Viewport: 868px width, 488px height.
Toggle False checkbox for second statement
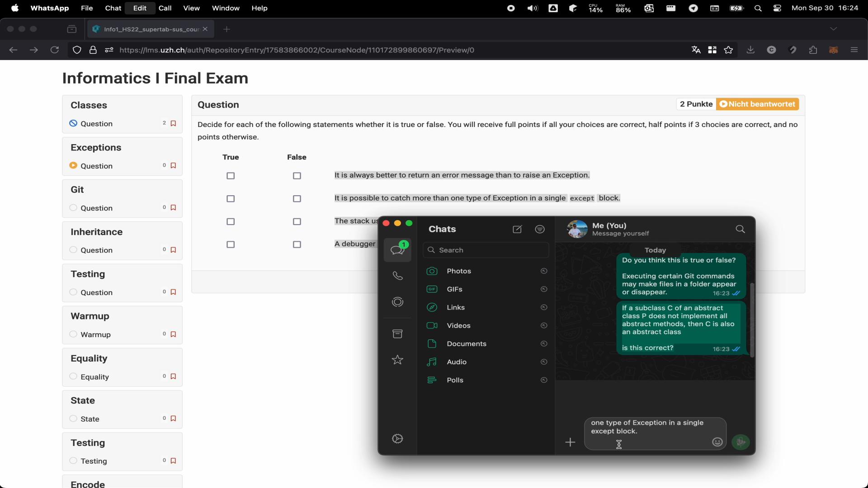click(x=296, y=198)
